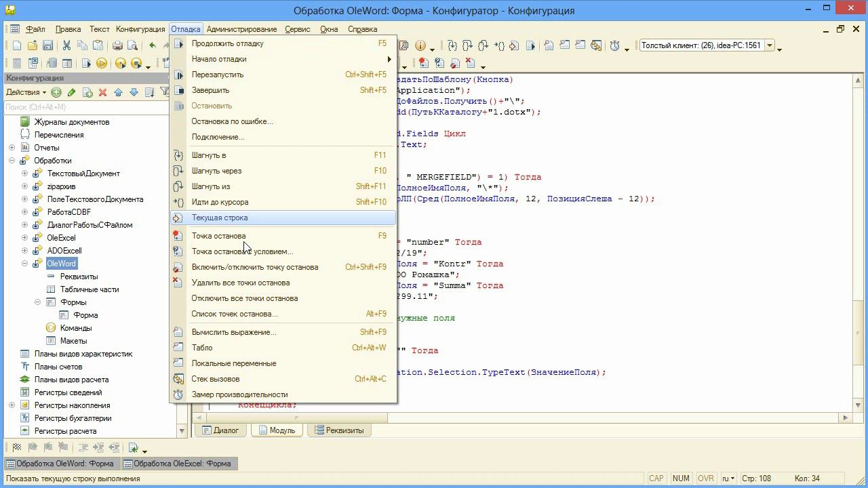868x488 pixels.
Task: Click the stopwatch performance measurement icon
Action: tap(614, 45)
